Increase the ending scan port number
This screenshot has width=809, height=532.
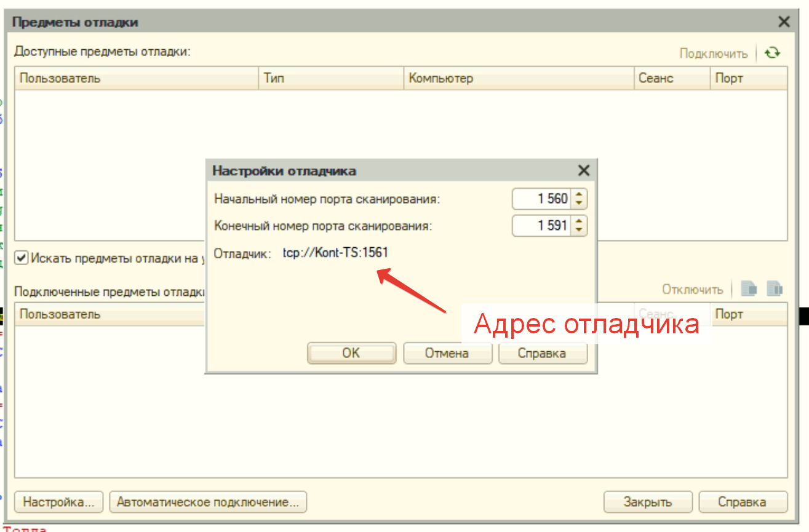(x=579, y=221)
